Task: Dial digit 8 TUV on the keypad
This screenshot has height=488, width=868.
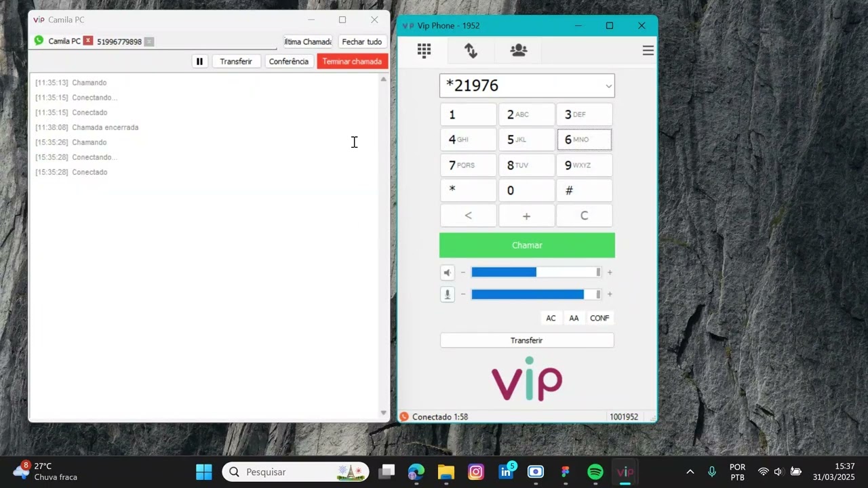Action: (x=526, y=165)
